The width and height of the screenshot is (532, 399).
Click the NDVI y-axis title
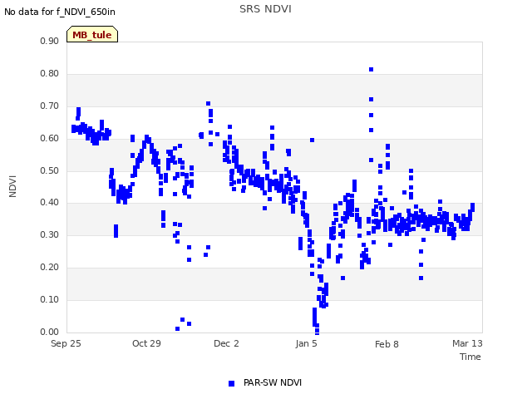(x=12, y=186)
